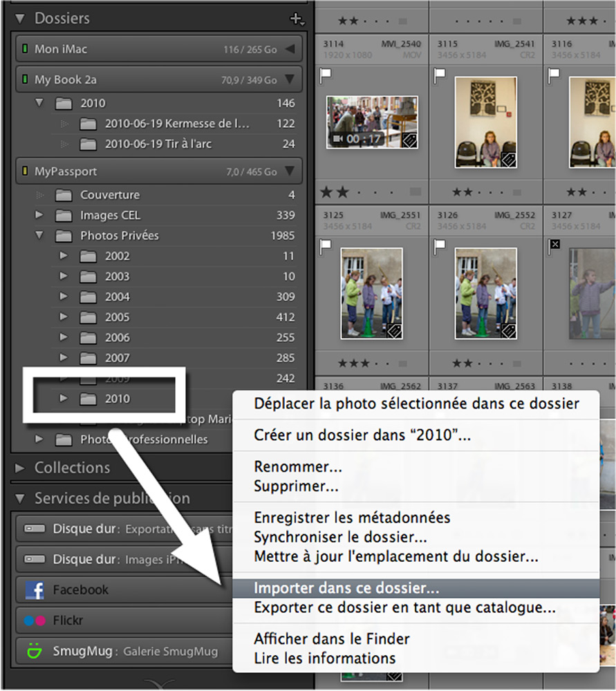
Task: Choose Lire les informations
Action: pyautogui.click(x=416, y=659)
